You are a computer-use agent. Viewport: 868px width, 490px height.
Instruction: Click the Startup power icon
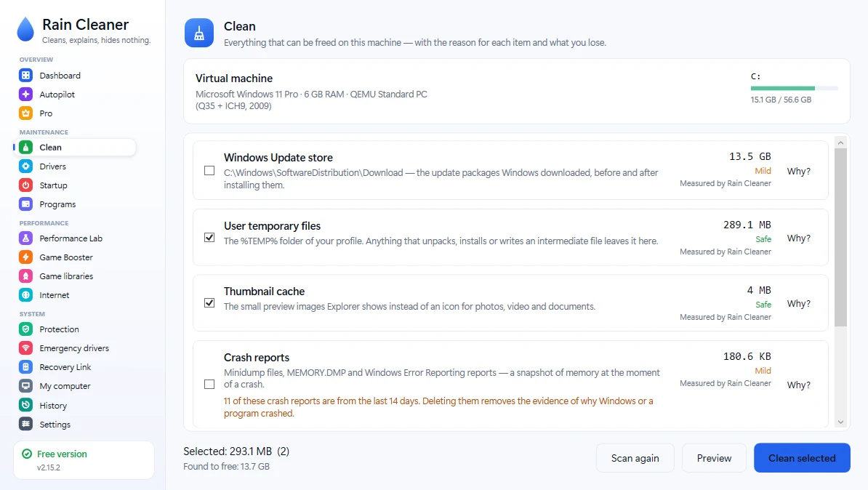point(26,185)
